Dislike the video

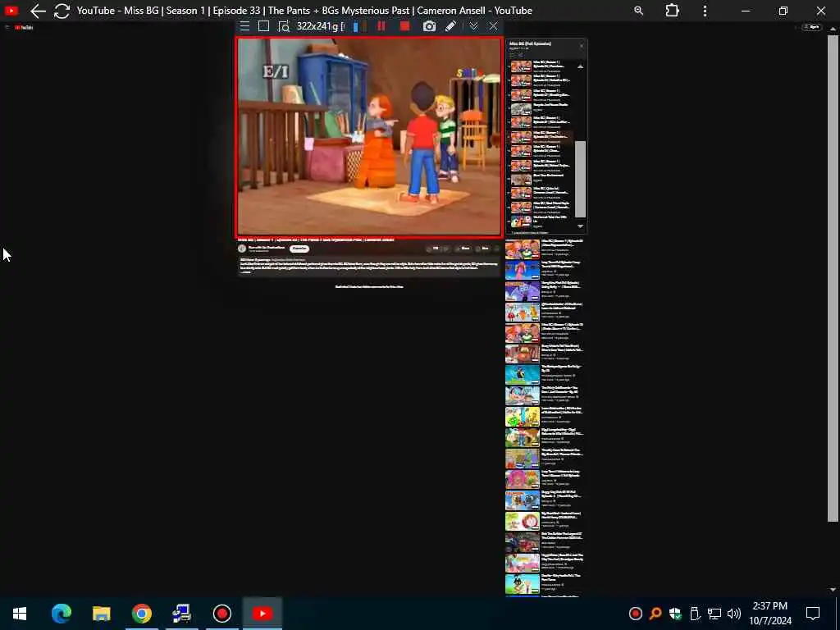coord(446,249)
